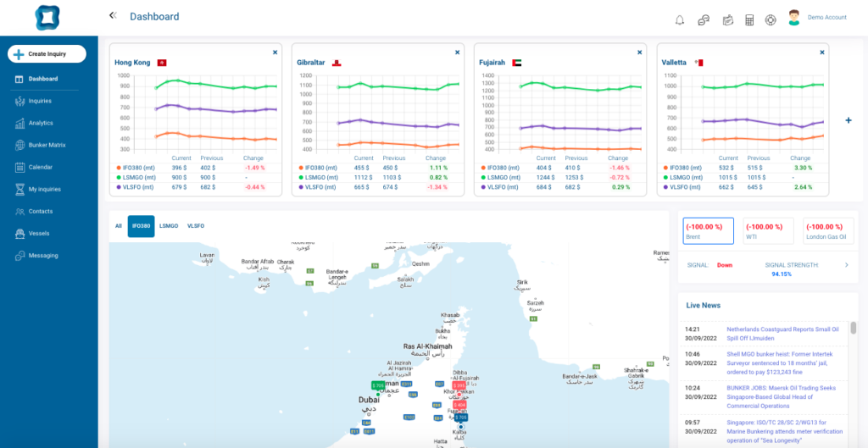Viewport: 868px width, 448px height.
Task: Select the IFO380 map filter tab
Action: pos(141,226)
